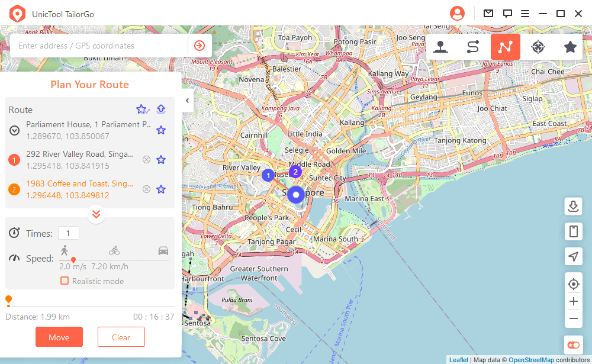Click the Clear button
592x364 pixels.
121,337
